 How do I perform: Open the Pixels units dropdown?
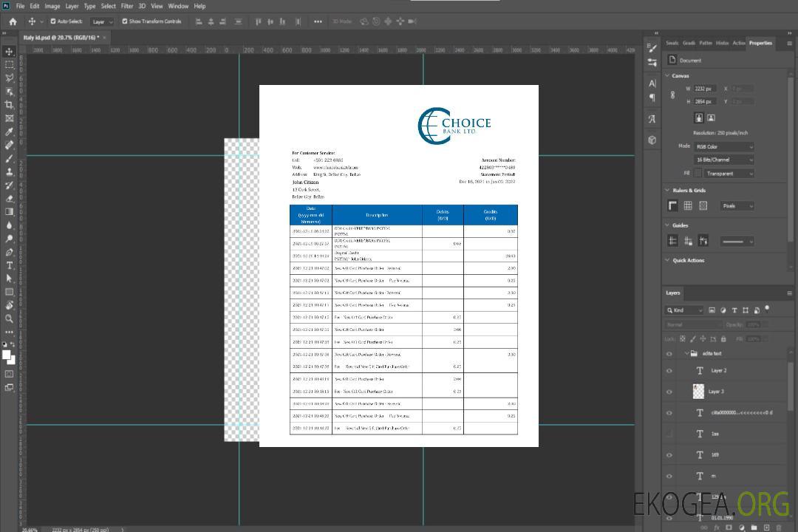coord(737,205)
